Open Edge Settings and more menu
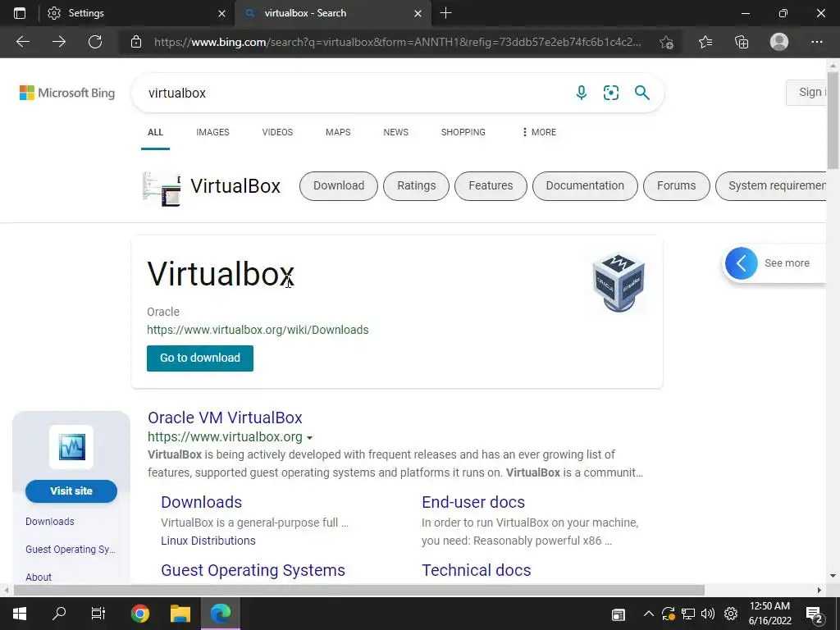 816,42
